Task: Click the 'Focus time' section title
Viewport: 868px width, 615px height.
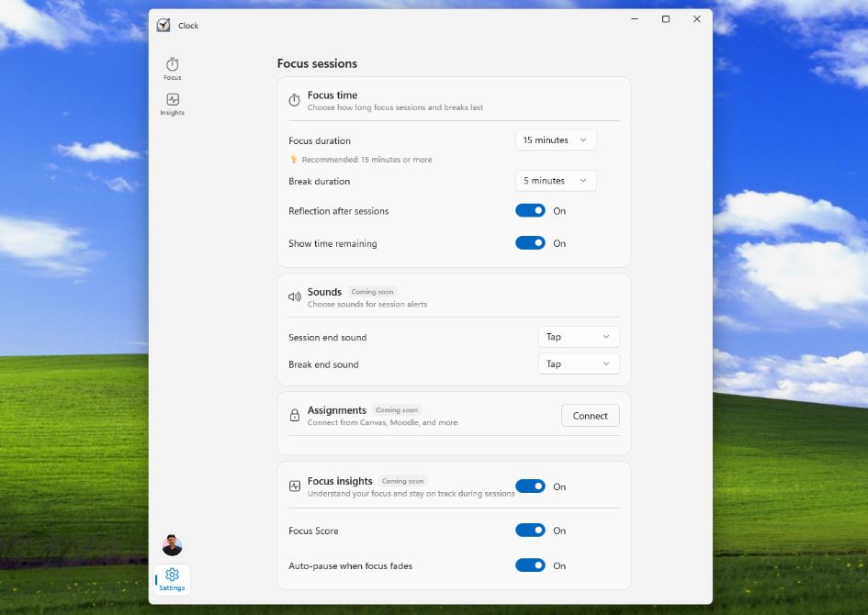Action: tap(333, 95)
